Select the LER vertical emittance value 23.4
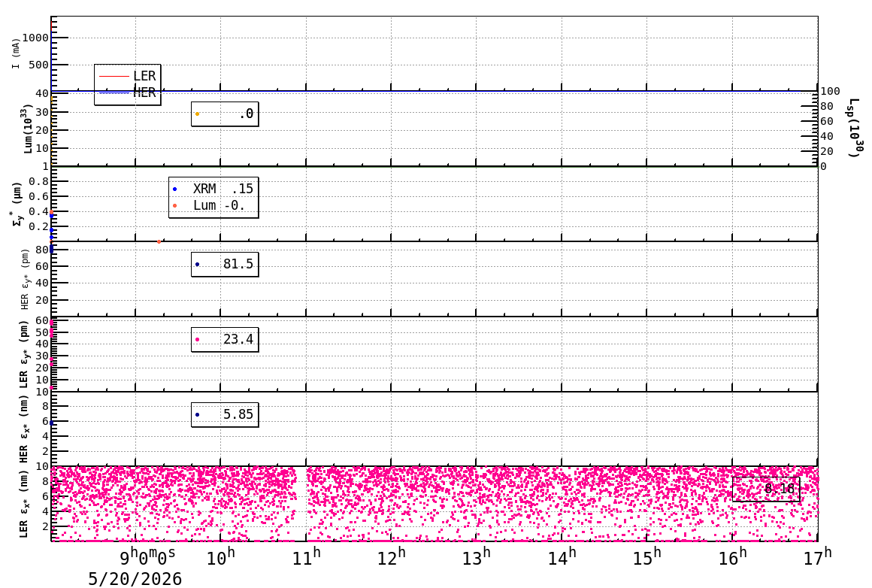This screenshot has height=588, width=872. tap(225, 339)
